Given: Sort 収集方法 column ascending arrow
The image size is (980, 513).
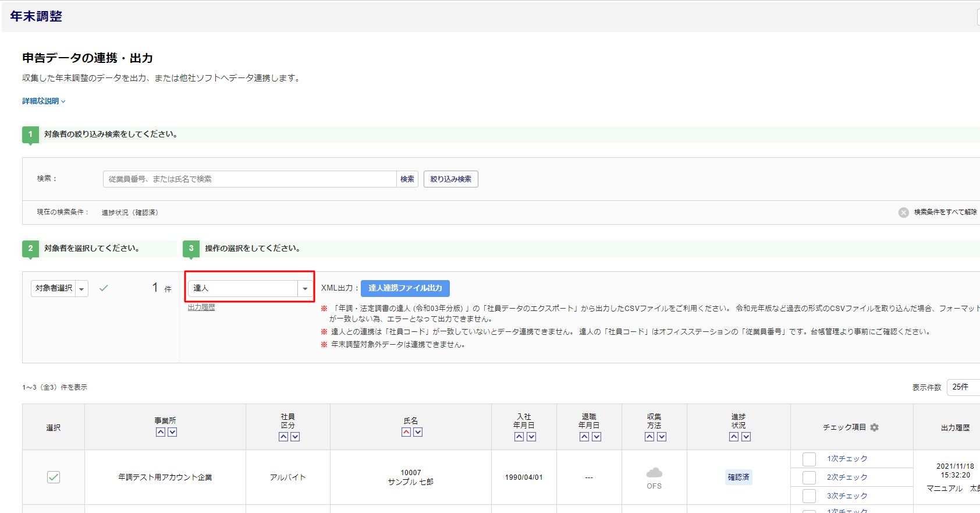Looking at the screenshot, I should [x=649, y=437].
